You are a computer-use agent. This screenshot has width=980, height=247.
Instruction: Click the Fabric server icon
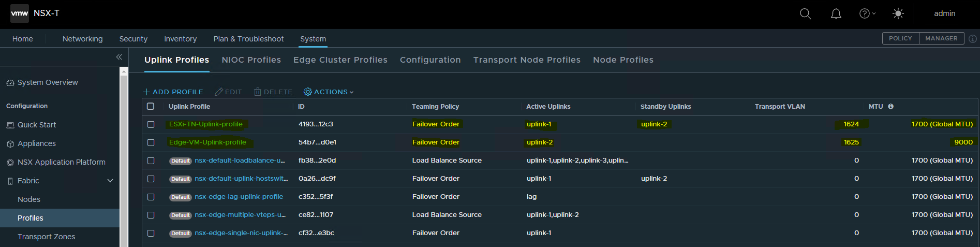pos(10,181)
